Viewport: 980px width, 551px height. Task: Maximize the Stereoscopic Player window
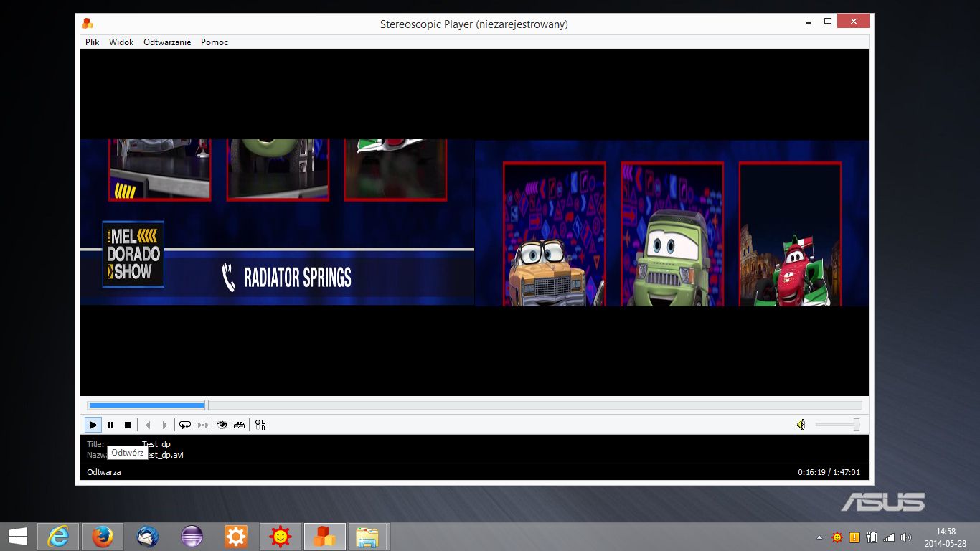[827, 22]
